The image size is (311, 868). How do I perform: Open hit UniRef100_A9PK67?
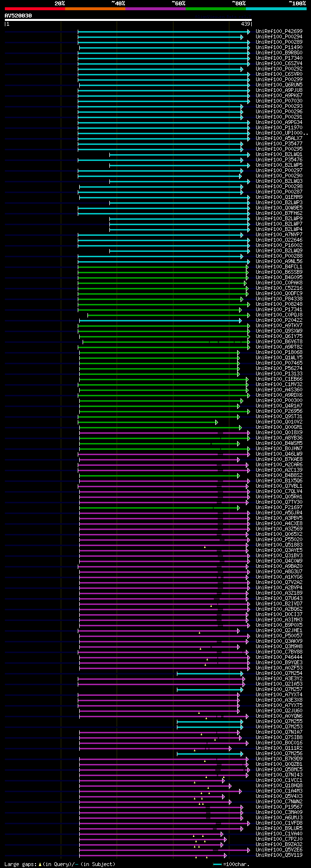point(279,96)
